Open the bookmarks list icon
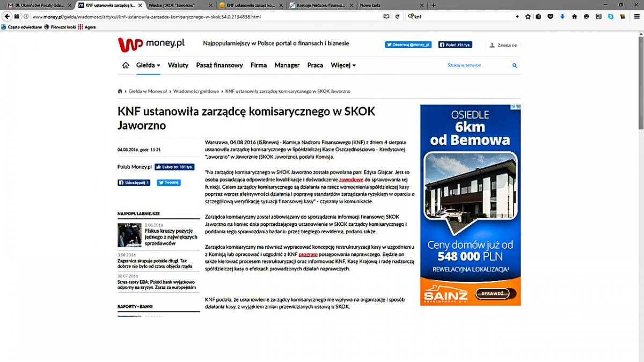Viewport: 644px width, 362px height. (539, 17)
